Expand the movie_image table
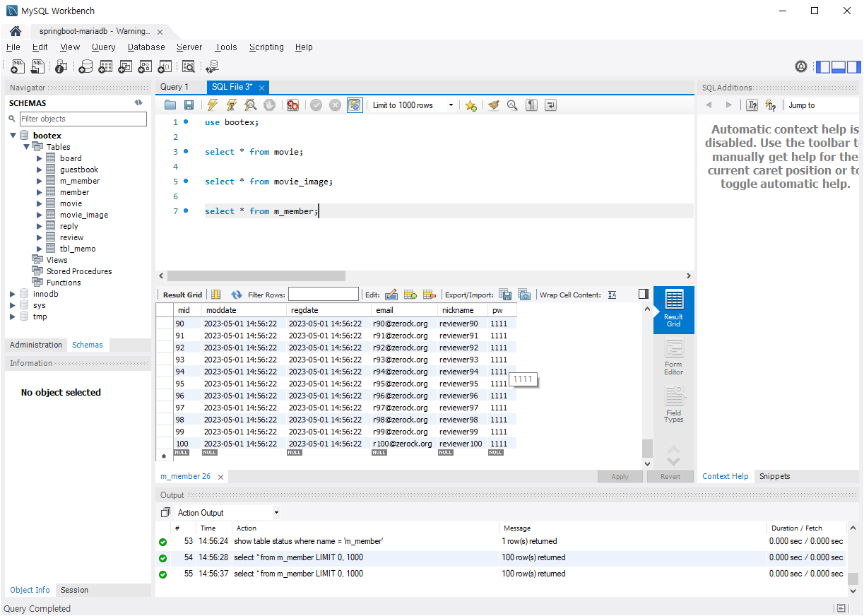 [x=40, y=215]
